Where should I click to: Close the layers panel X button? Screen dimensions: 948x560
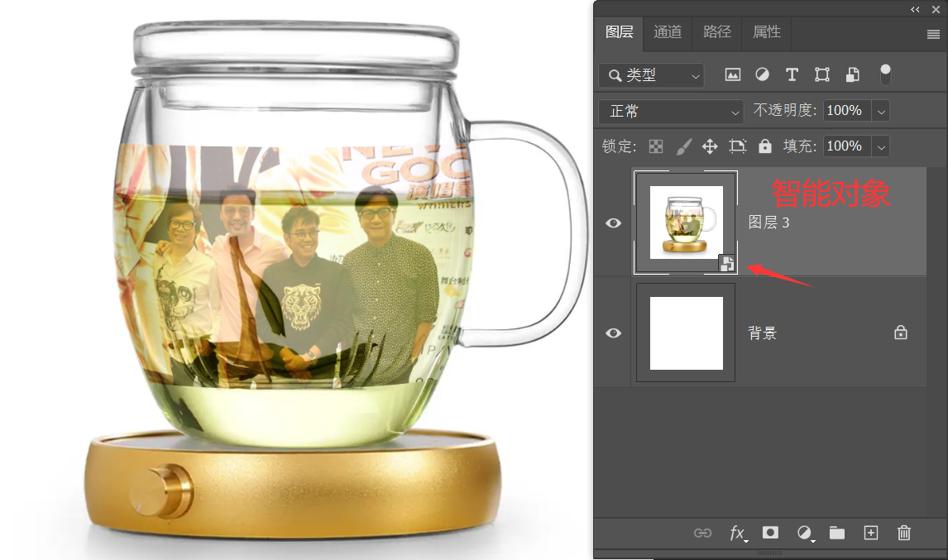(936, 9)
